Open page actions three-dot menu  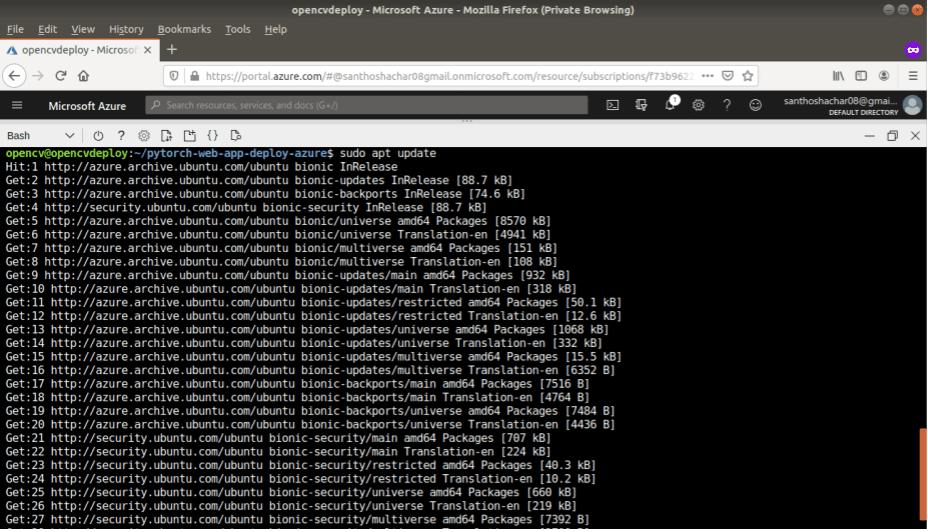tap(707, 76)
